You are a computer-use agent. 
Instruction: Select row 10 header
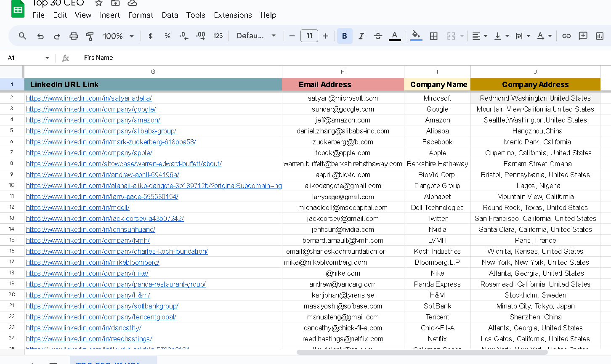click(12, 186)
